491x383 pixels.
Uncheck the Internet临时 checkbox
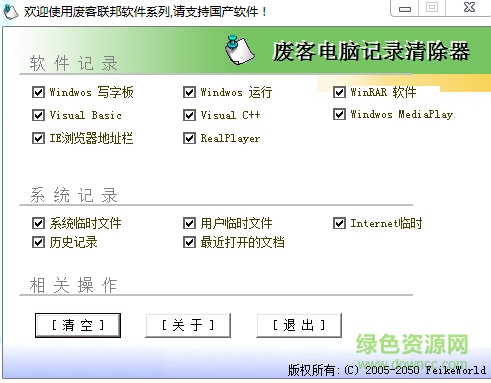[339, 223]
